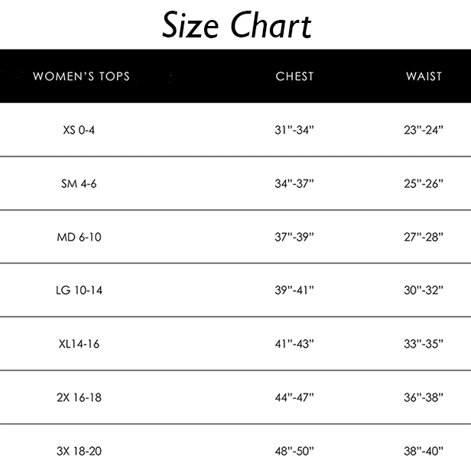Select the 38"-40" waist value
Image resolution: width=471 pixels, height=476 pixels.
424,451
